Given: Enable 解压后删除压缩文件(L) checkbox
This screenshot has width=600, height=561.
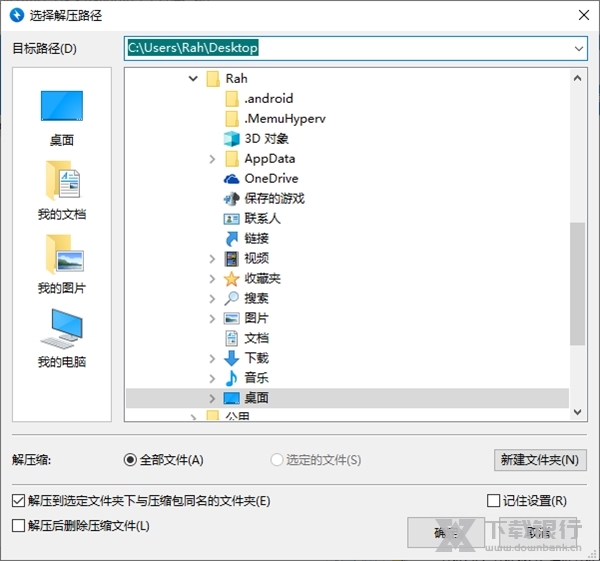Looking at the screenshot, I should click(x=18, y=526).
